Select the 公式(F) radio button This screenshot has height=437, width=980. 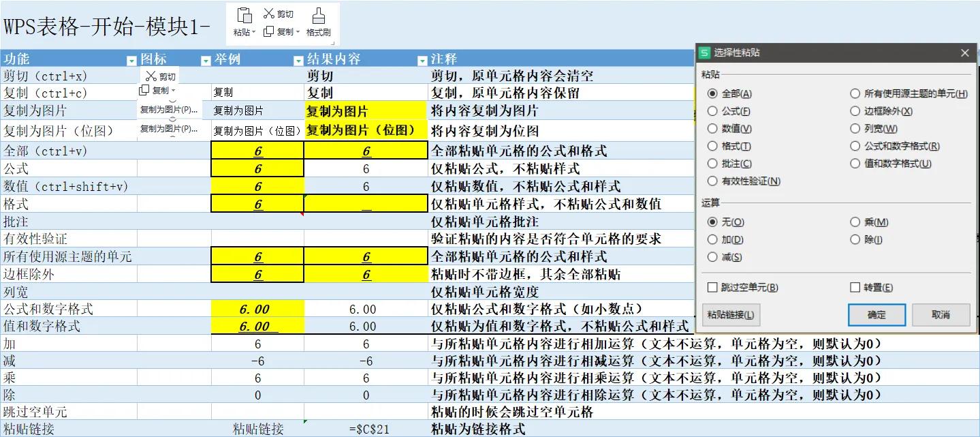click(x=712, y=111)
